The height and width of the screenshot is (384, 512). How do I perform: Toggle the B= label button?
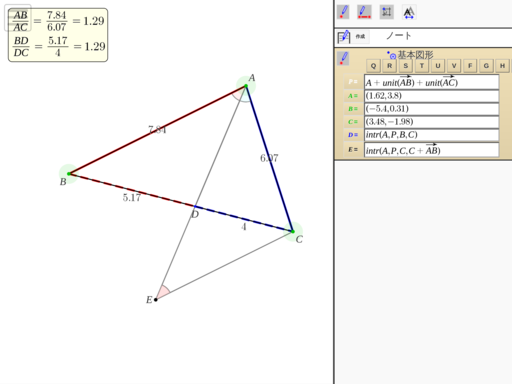[353, 109]
